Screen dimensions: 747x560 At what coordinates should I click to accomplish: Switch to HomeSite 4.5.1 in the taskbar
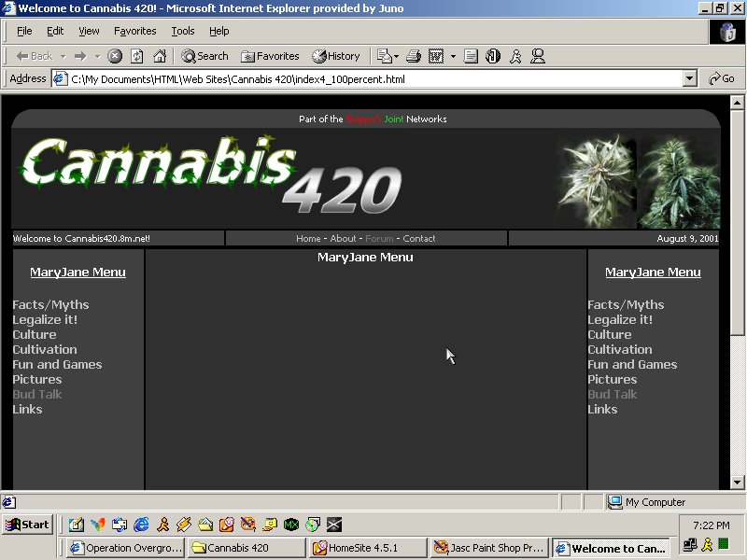(x=368, y=548)
